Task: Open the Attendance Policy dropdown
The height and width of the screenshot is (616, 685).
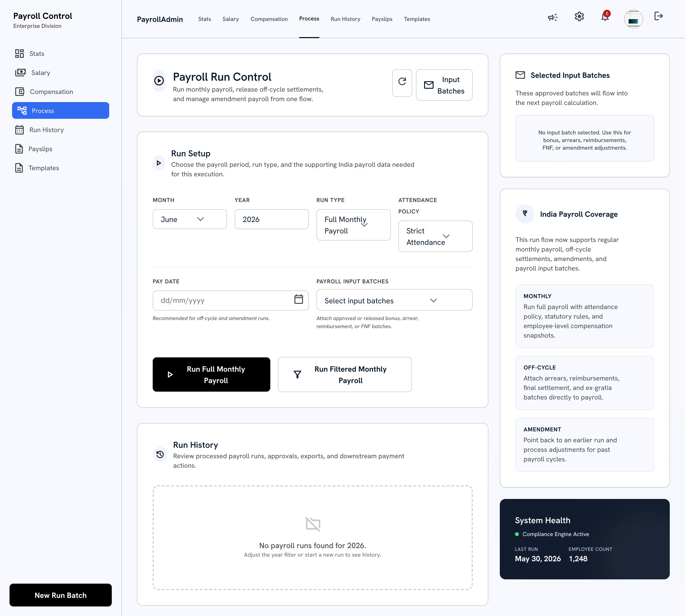Action: [x=435, y=236]
